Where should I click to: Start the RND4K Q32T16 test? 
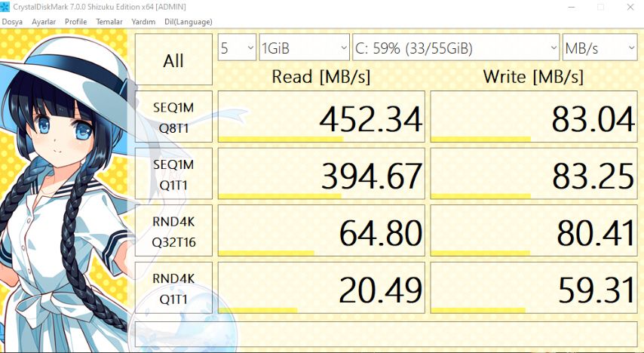173,231
